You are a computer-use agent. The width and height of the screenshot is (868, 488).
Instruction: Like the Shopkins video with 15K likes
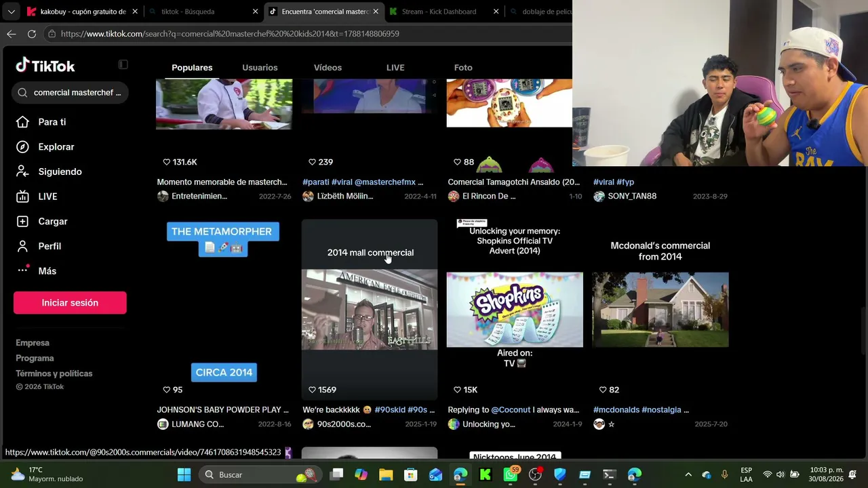point(457,390)
